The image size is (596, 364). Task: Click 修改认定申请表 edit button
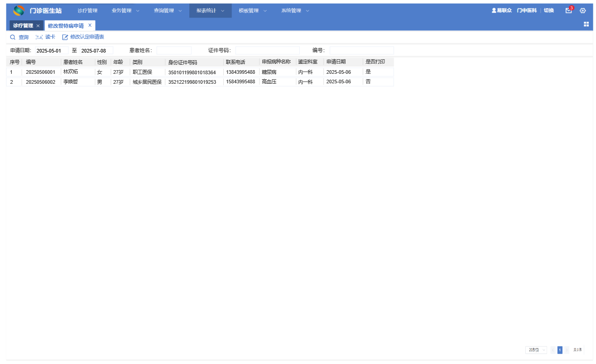click(x=83, y=37)
